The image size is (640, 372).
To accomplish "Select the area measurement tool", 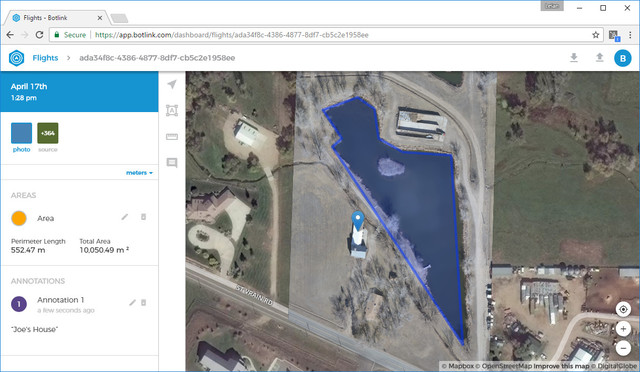I will (x=172, y=111).
